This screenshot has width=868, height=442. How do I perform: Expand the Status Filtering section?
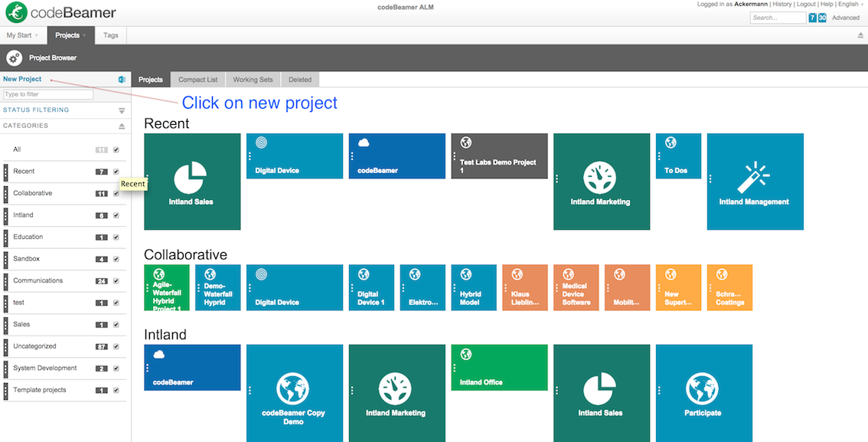click(122, 111)
